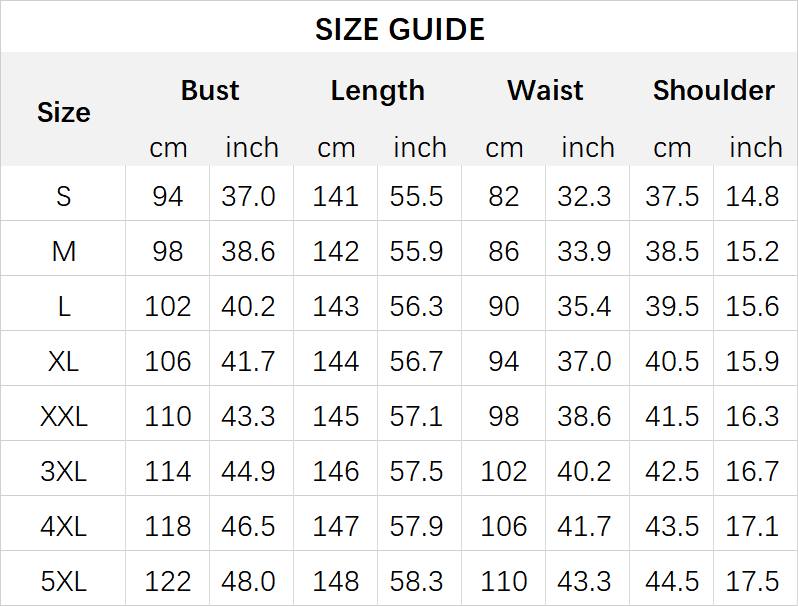Select the 3XL size row label
Screen dimensions: 798x606
63,471
